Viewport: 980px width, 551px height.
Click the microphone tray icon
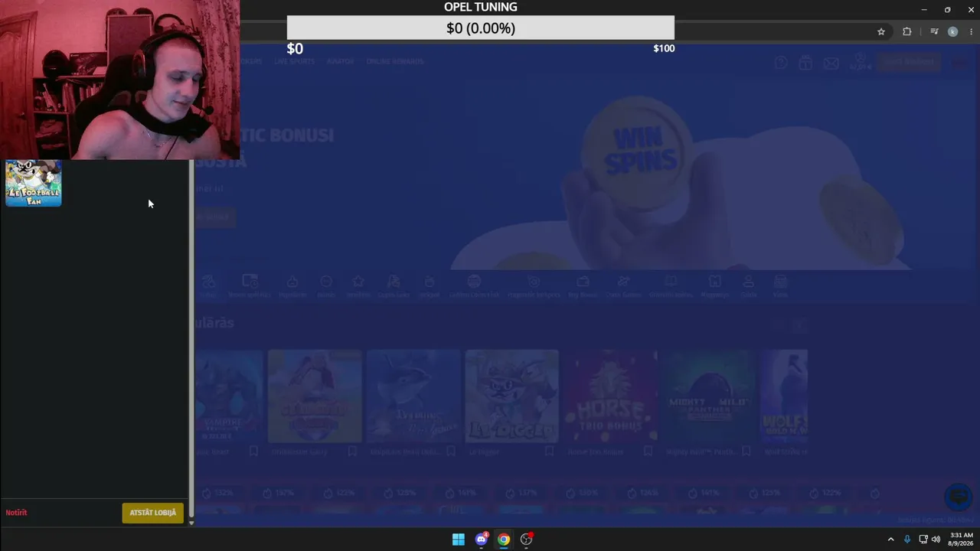907,540
